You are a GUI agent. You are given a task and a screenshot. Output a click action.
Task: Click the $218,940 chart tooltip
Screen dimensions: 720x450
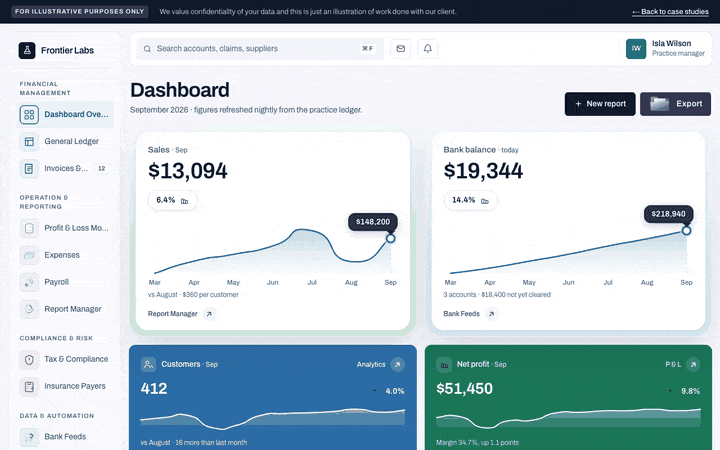[x=669, y=214]
